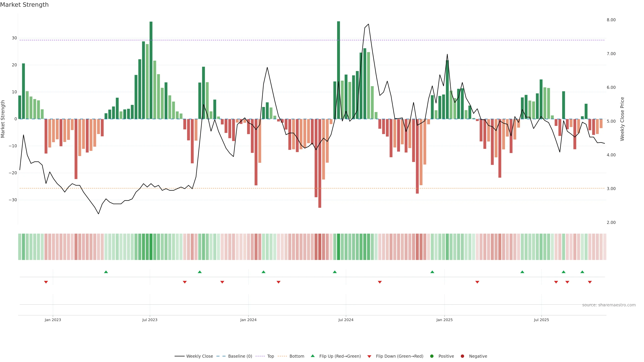644x362 pixels.
Task: Click the −30 tick on left axis
Action: point(13,200)
